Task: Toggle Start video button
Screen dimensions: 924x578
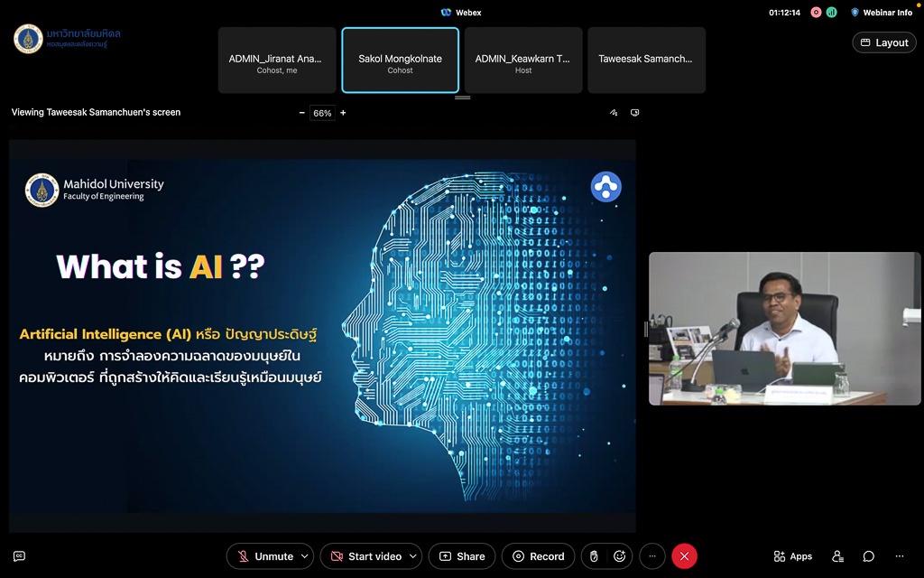Action: [365, 556]
